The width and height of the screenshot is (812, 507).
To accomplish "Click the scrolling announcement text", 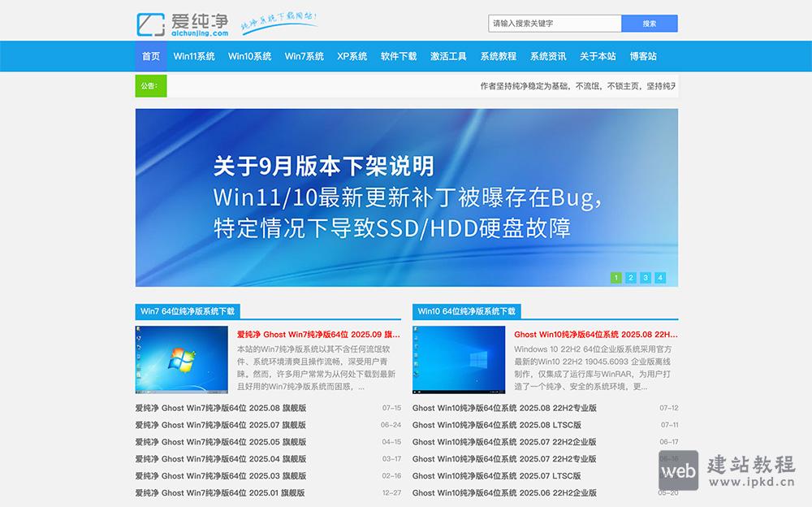I will click(578, 86).
